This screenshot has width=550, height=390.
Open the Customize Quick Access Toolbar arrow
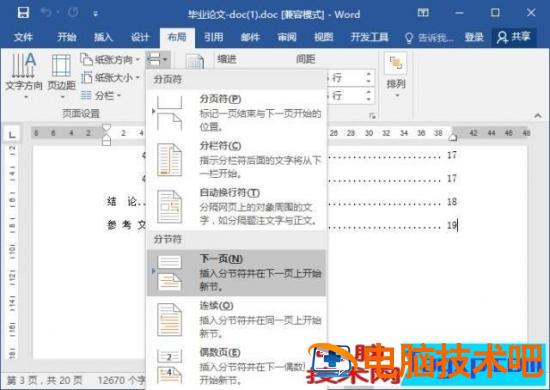pyautogui.click(x=95, y=14)
